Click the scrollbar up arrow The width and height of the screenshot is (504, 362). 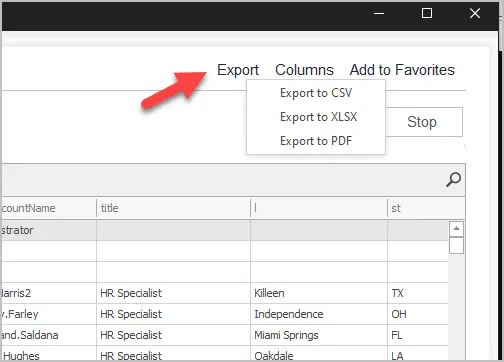tap(456, 229)
